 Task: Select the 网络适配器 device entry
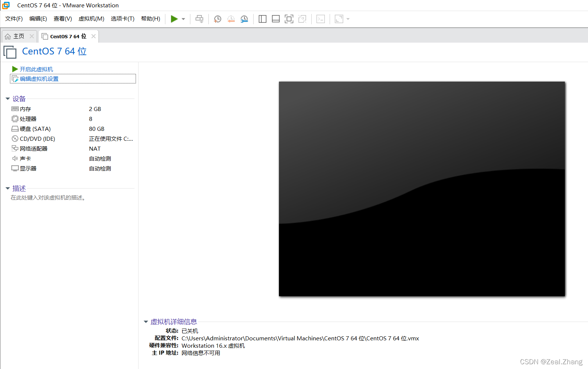tap(33, 148)
